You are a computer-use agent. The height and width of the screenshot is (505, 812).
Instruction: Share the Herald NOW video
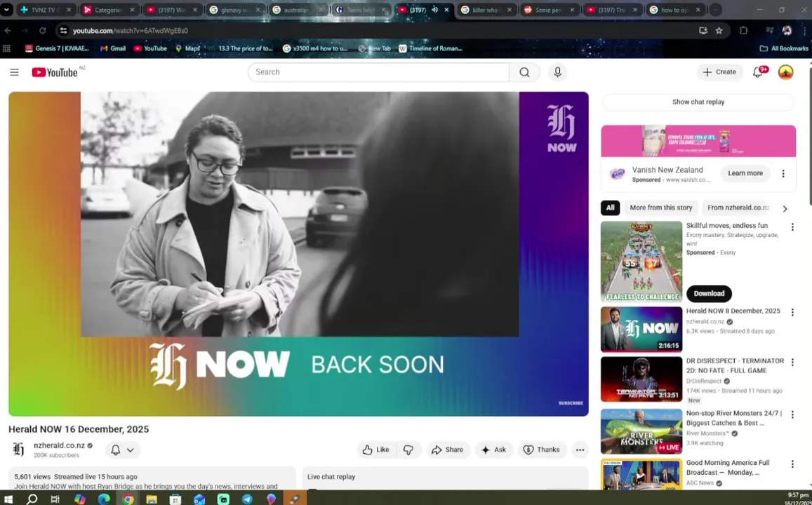pos(448,450)
